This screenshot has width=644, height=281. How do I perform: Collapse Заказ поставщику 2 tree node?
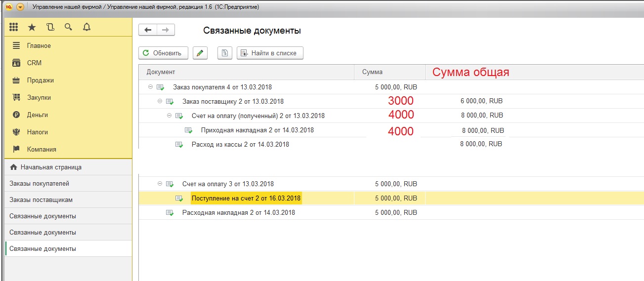click(x=160, y=102)
